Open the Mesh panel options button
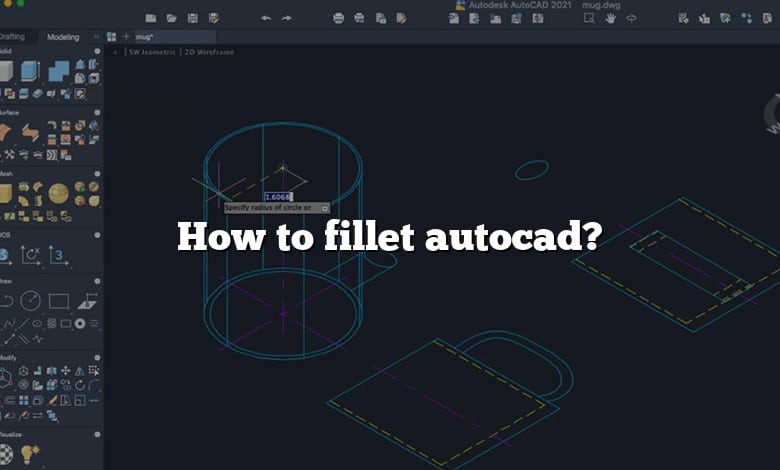Image resolution: width=780 pixels, height=470 pixels. tap(97, 174)
